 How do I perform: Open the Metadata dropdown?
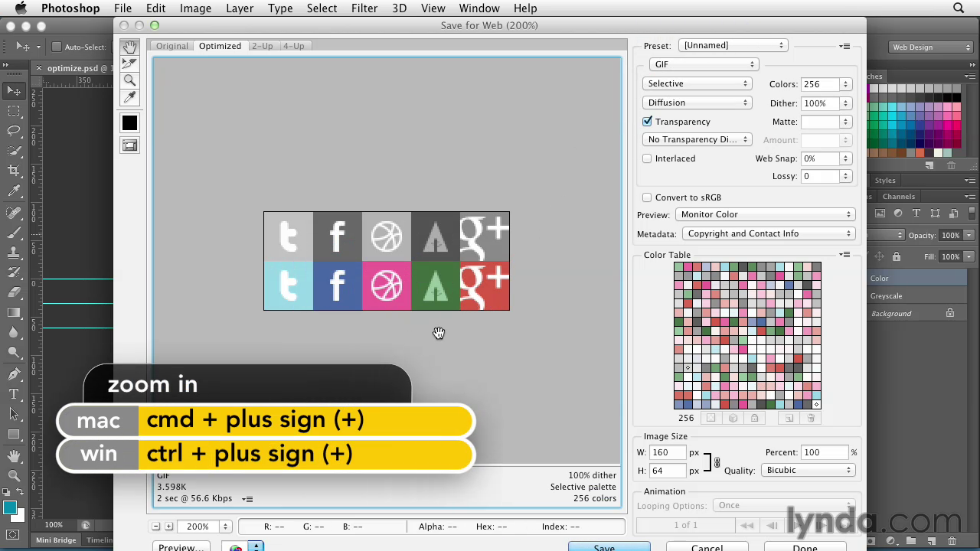click(x=768, y=233)
